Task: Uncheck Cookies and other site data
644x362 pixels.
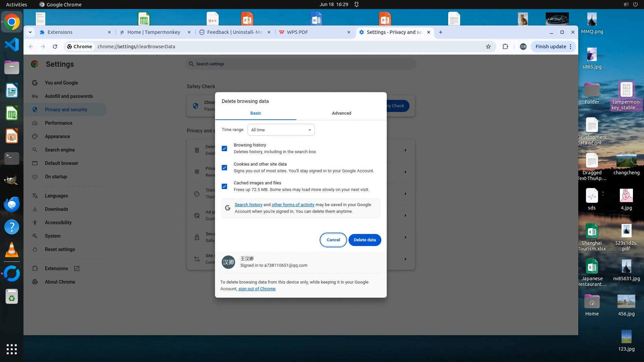Action: coord(224,168)
